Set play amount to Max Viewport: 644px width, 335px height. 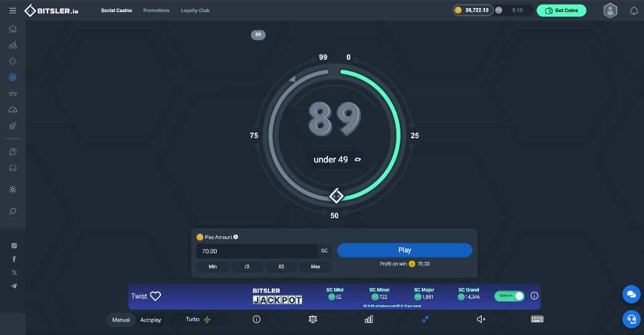tap(315, 267)
